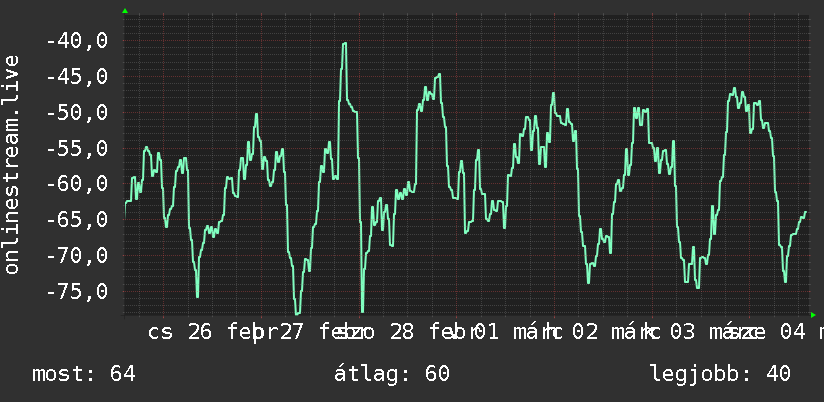This screenshot has width=824, height=402.
Task: Click the -75,0 y-axis label
Action: (77, 292)
